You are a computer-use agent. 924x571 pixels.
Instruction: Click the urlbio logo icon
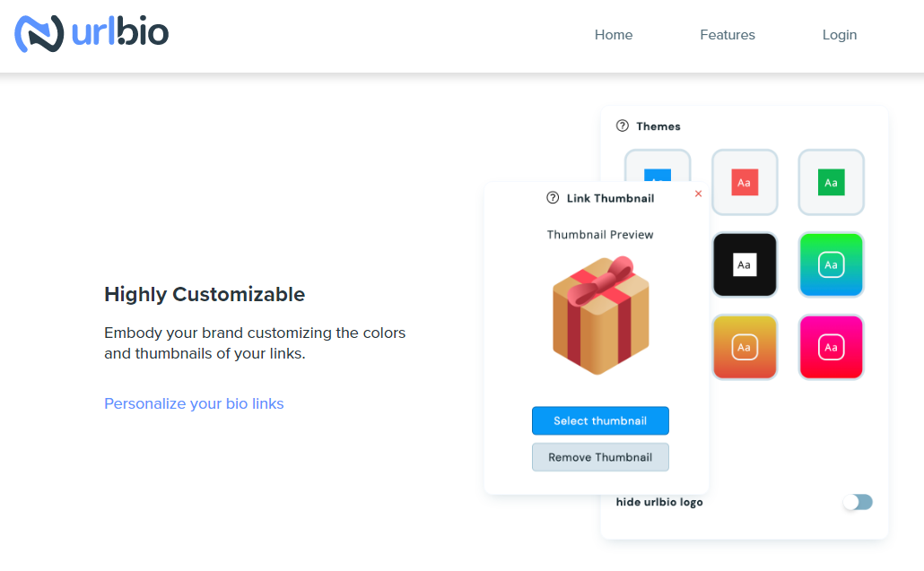click(39, 34)
